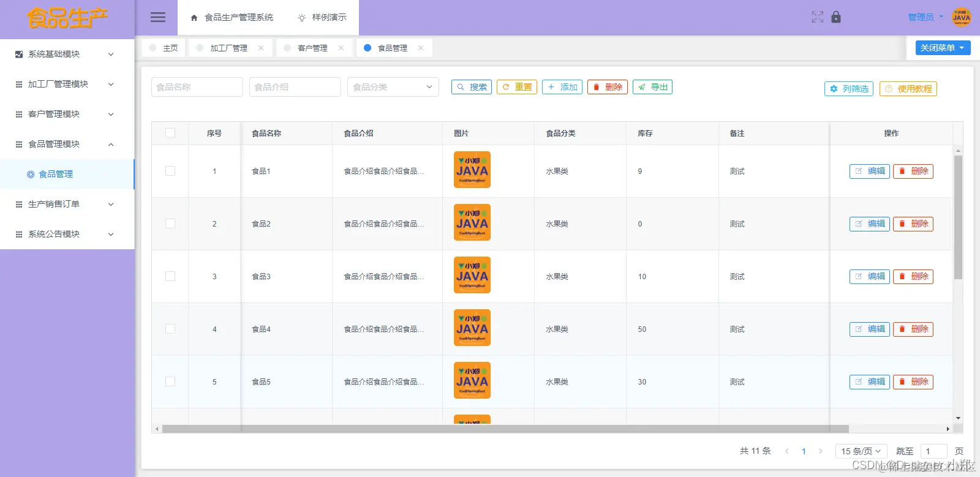This screenshot has height=477, width=980.
Task: Click the home icon beside 食品生产管理系统
Action: pos(194,18)
